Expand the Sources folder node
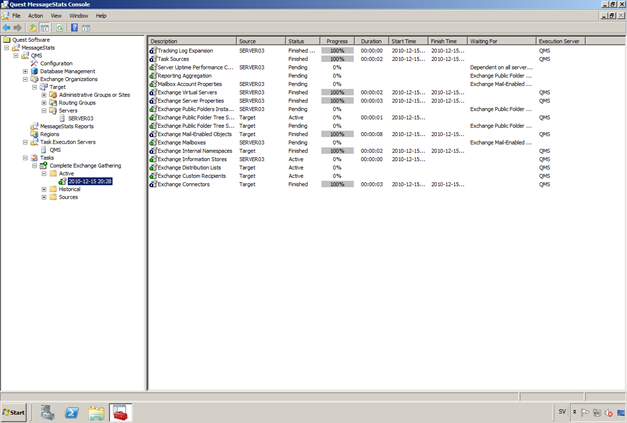Viewport: 627px width, 423px height. point(44,197)
